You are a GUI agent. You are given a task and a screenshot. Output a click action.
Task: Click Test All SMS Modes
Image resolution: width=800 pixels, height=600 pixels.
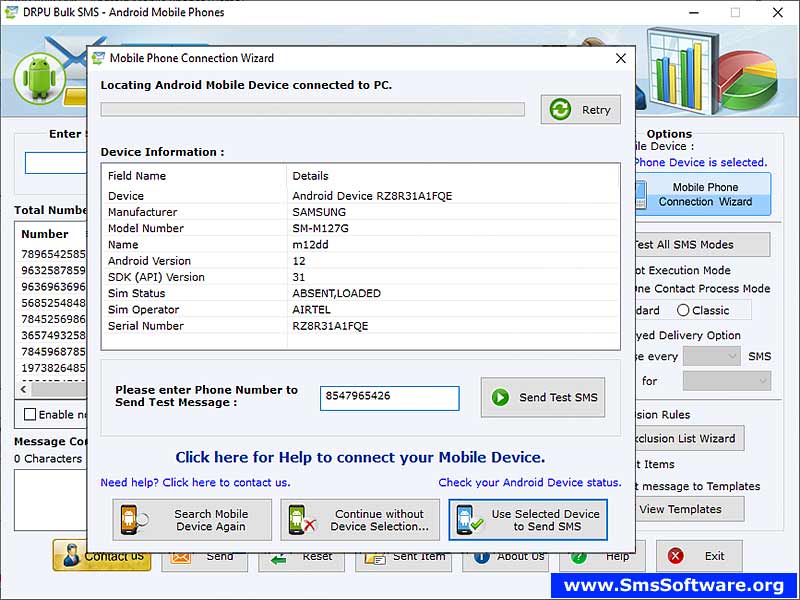click(x=693, y=244)
